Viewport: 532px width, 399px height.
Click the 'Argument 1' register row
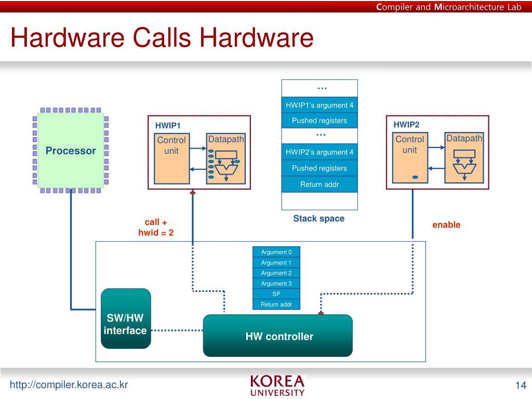pos(276,262)
